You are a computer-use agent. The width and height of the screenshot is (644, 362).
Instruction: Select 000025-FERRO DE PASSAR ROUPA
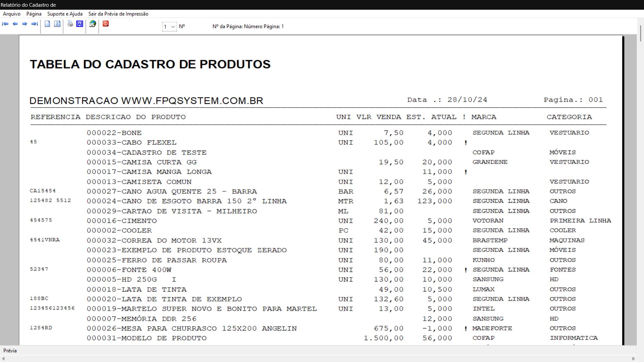click(x=157, y=260)
